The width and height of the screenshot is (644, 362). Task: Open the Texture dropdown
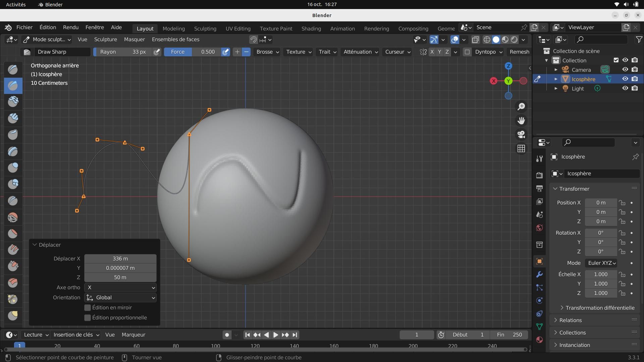click(x=299, y=52)
